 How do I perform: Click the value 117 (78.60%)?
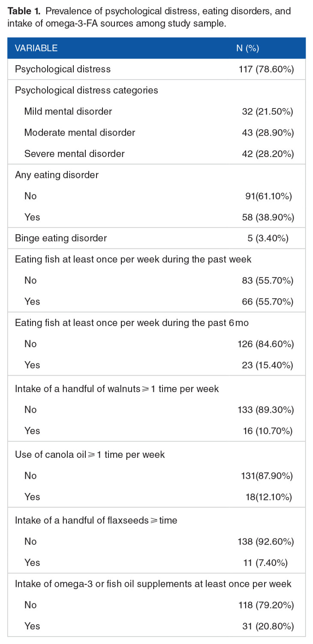266,69
